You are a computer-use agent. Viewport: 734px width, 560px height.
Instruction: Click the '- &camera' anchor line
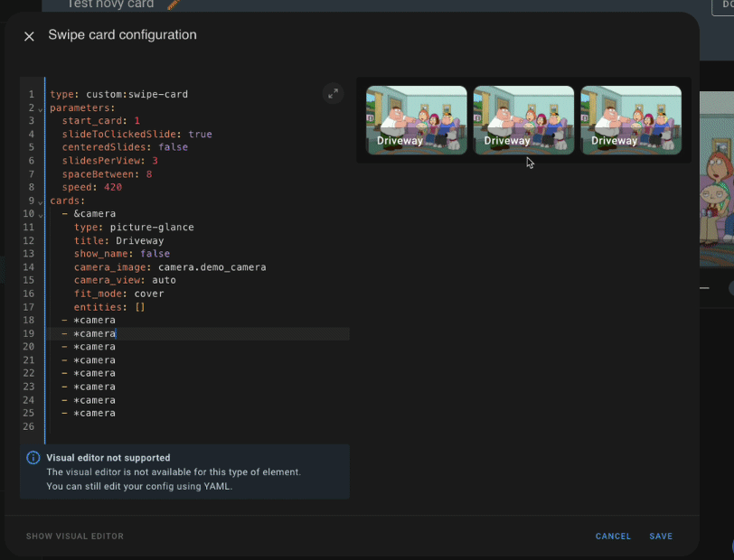coord(89,214)
